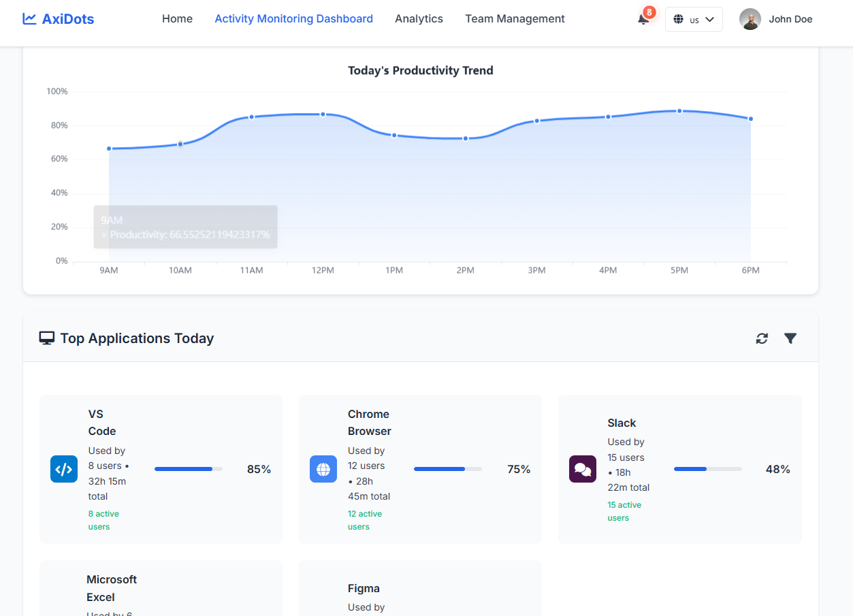Click the red notification badge showing 8
Screen dimensions: 853x616
649,12
